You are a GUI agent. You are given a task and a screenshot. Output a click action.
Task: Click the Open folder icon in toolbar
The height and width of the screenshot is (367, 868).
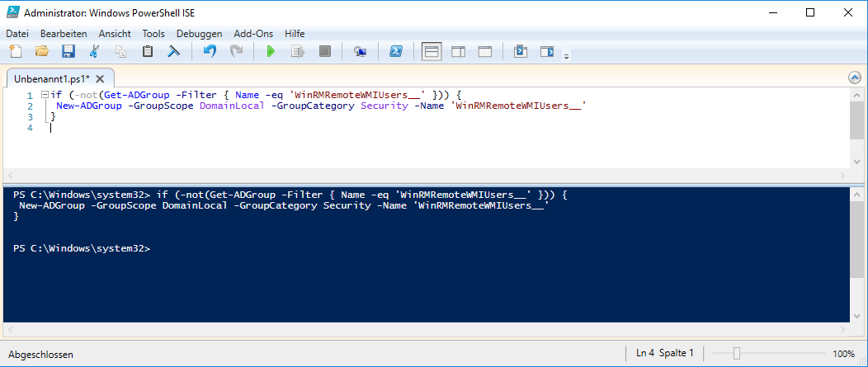(42, 52)
